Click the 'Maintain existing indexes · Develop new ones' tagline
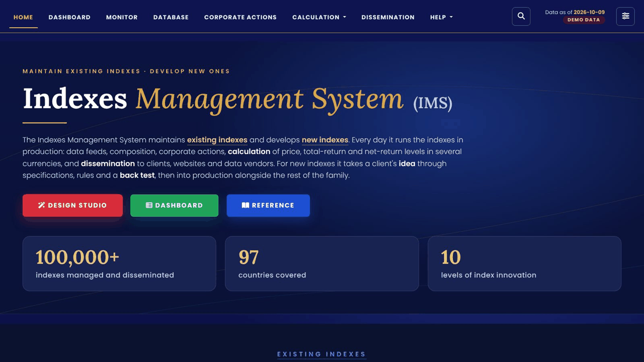Image resolution: width=644 pixels, height=362 pixels. [126, 71]
